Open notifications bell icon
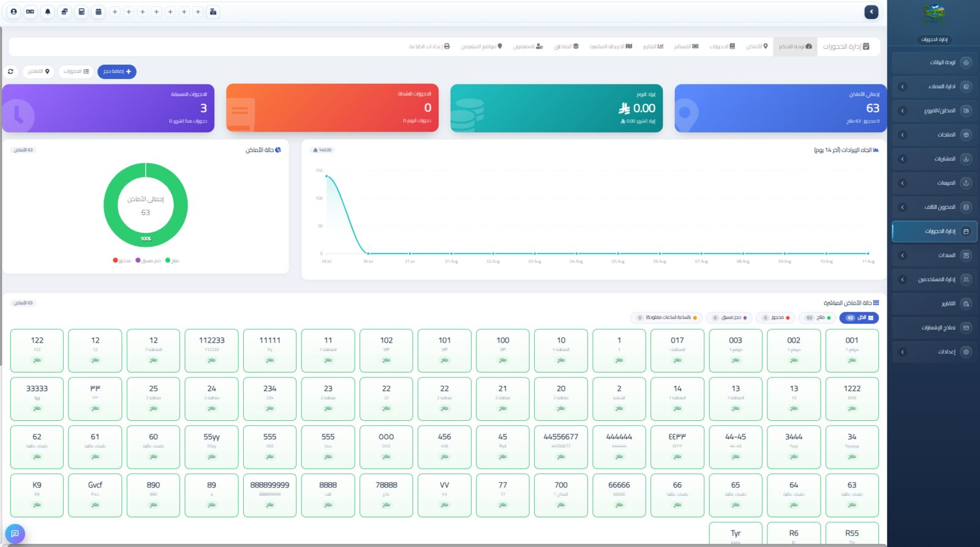Screen dimensions: 980x547 (x=48, y=12)
